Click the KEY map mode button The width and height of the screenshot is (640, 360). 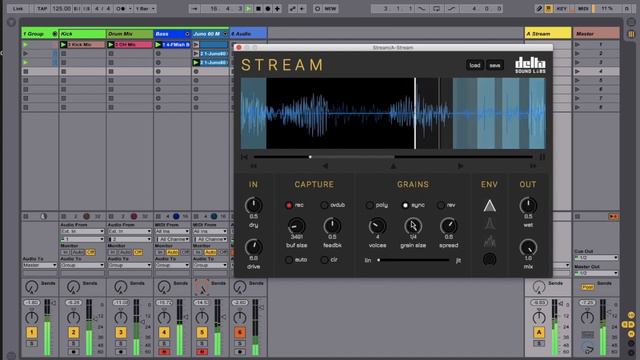point(561,9)
